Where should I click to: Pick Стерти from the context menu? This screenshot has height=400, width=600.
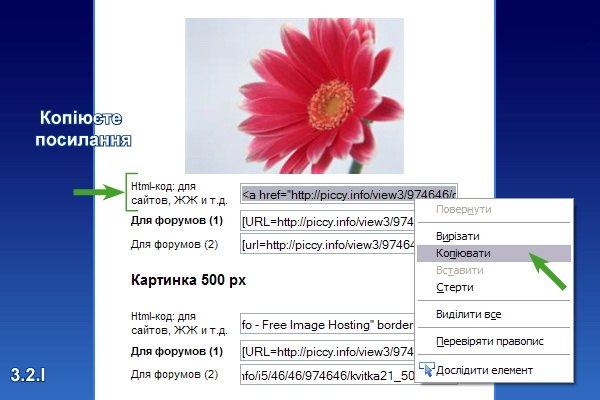[x=455, y=288]
